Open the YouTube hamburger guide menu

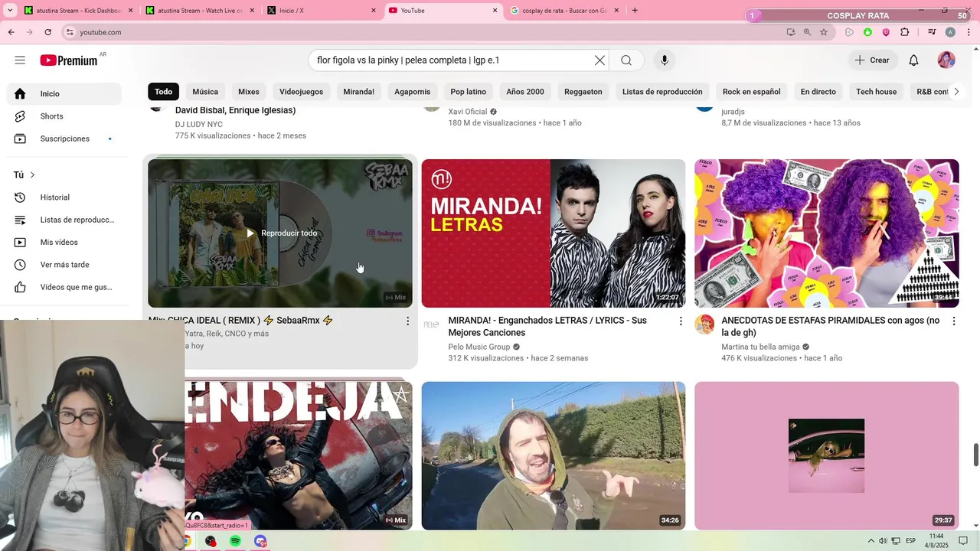[x=20, y=60]
